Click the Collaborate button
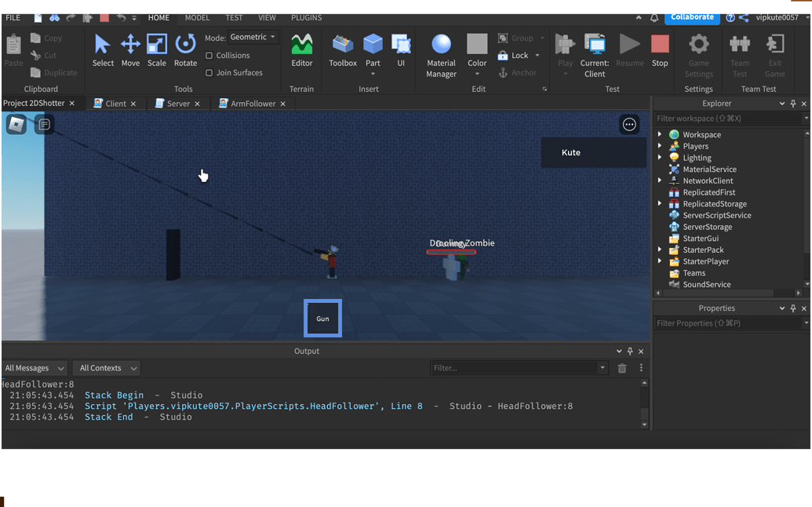This screenshot has height=507, width=812. tap(692, 16)
